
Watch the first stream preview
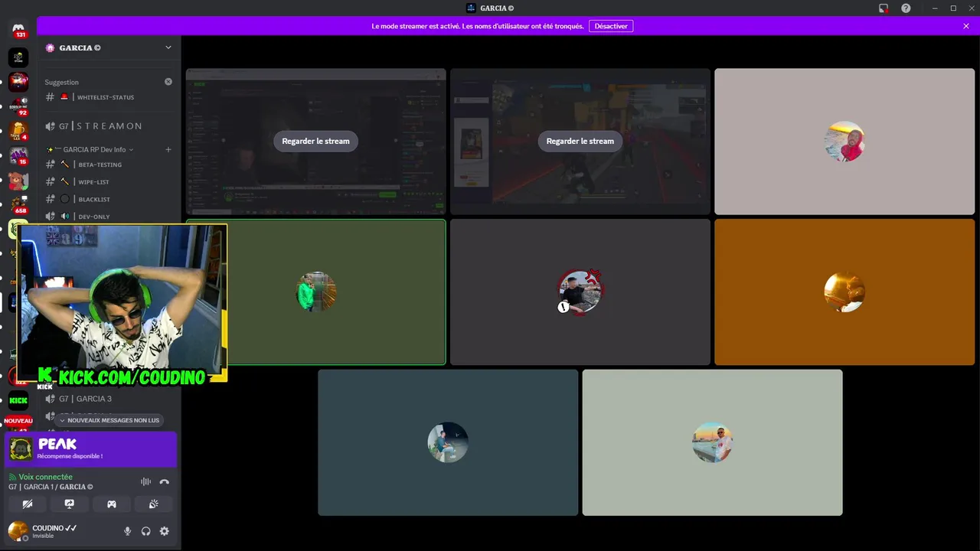pos(315,141)
